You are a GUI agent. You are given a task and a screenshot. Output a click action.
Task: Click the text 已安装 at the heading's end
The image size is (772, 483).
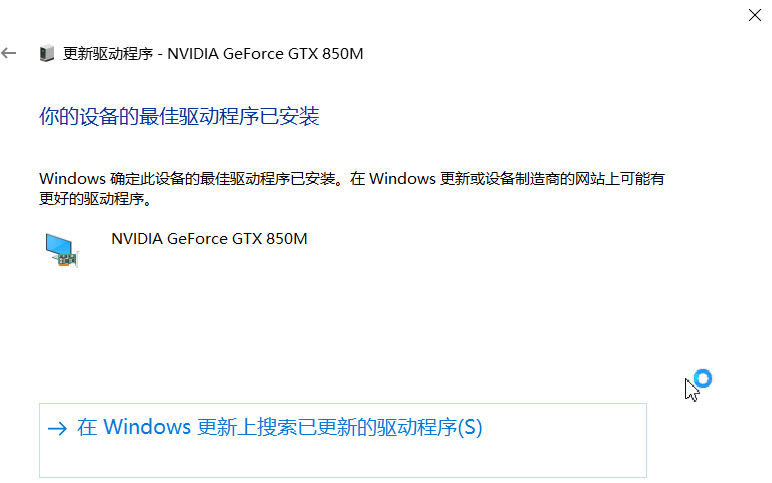point(296,117)
